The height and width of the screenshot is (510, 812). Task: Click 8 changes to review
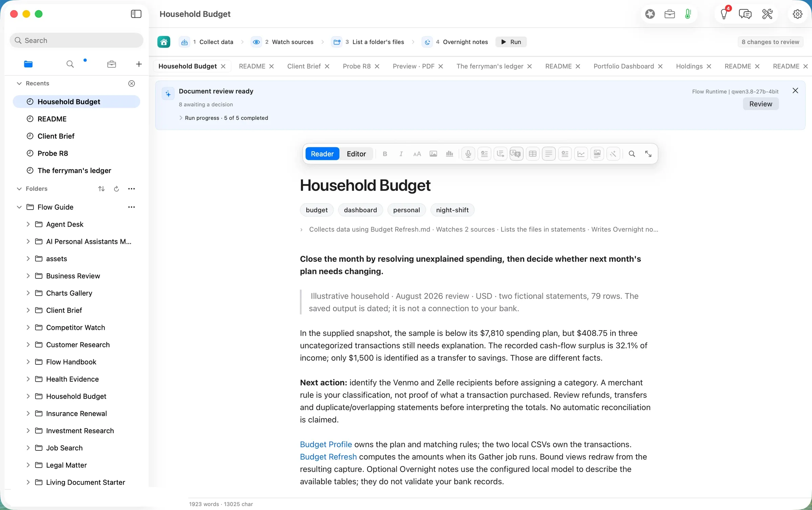coord(770,42)
